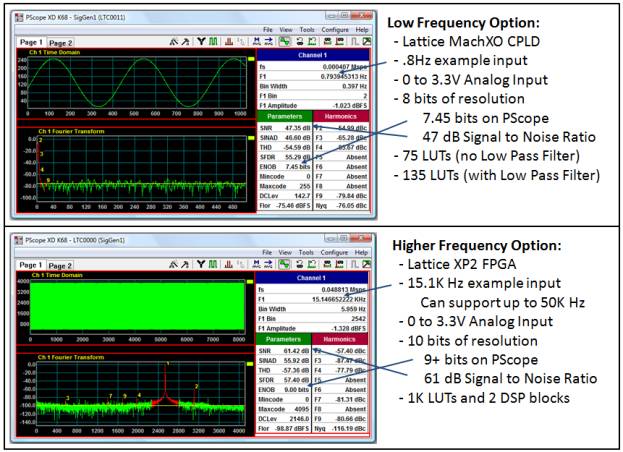Click the Y-shaped toolbar icon in bottom window

pos(200,263)
